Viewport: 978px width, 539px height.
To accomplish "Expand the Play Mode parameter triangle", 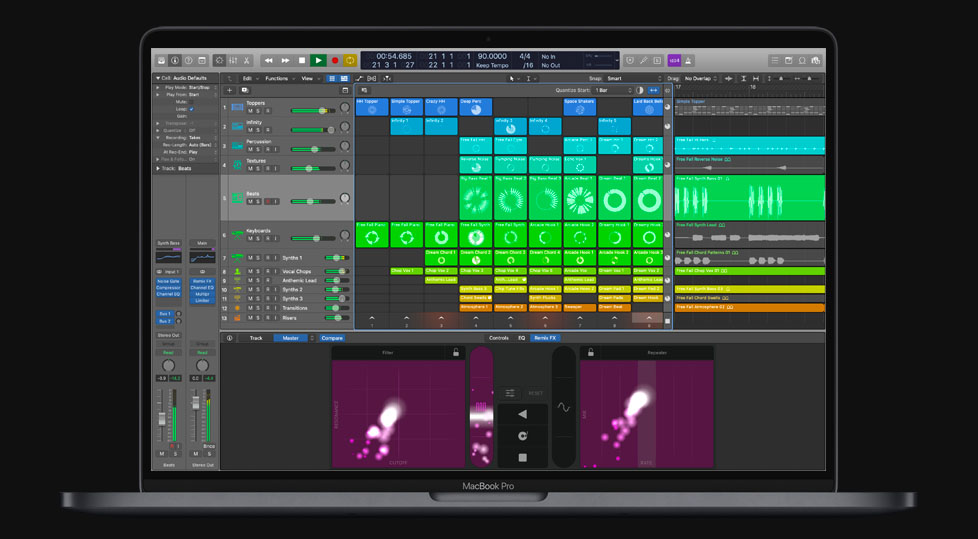I will click(158, 88).
